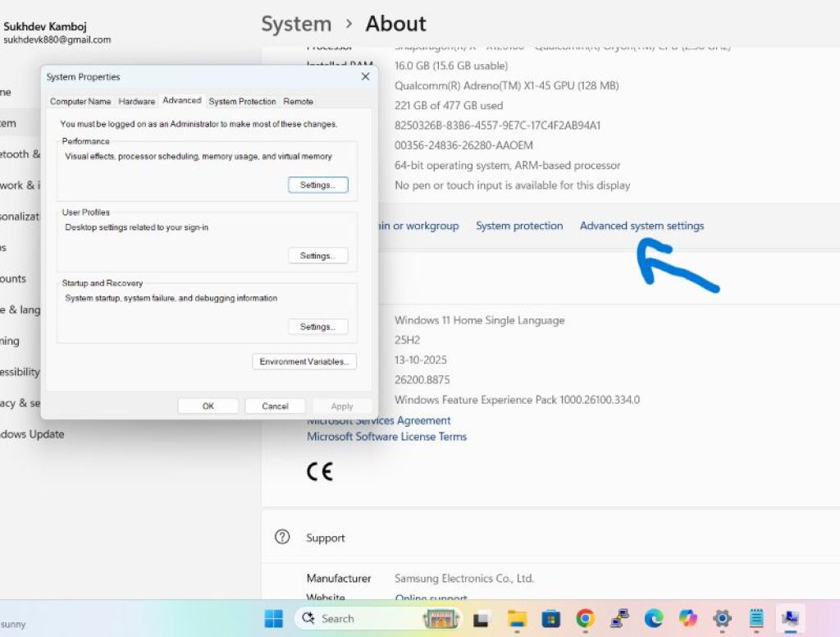The height and width of the screenshot is (637, 840).
Task: Click the Manufacturer label
Action: pyautogui.click(x=339, y=578)
